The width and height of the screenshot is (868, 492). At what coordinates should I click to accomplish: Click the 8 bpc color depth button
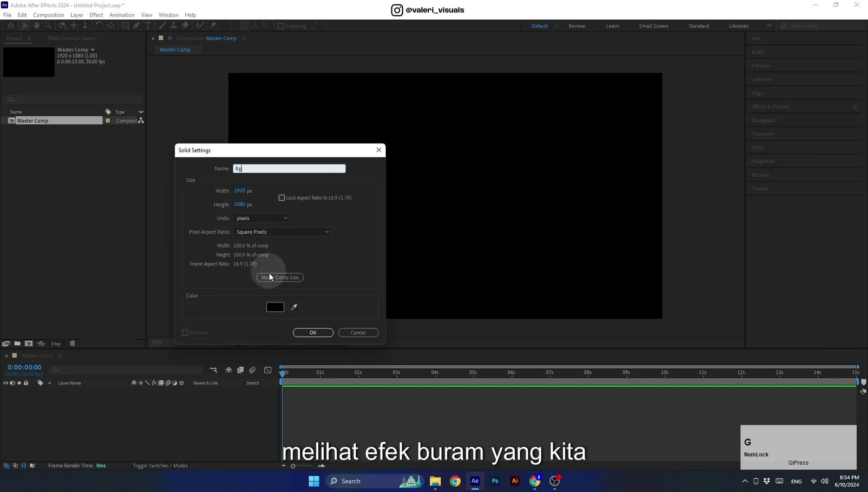(57, 344)
